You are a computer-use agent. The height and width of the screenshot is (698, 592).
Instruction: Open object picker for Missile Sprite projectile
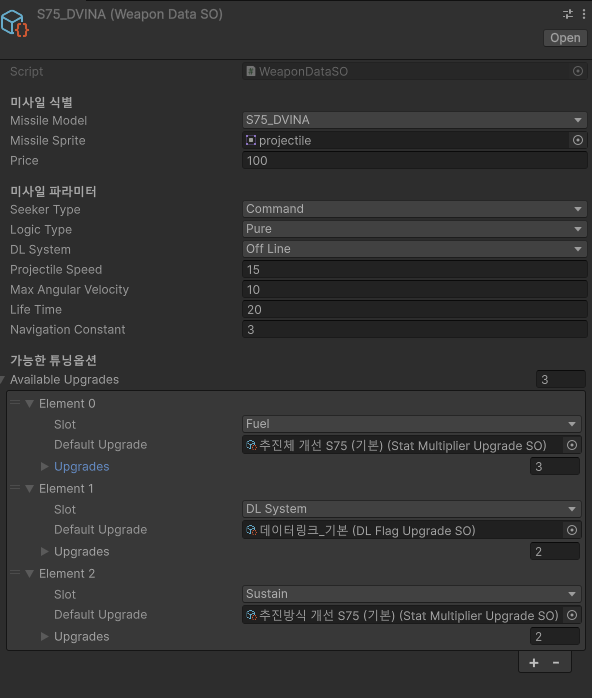tap(578, 140)
